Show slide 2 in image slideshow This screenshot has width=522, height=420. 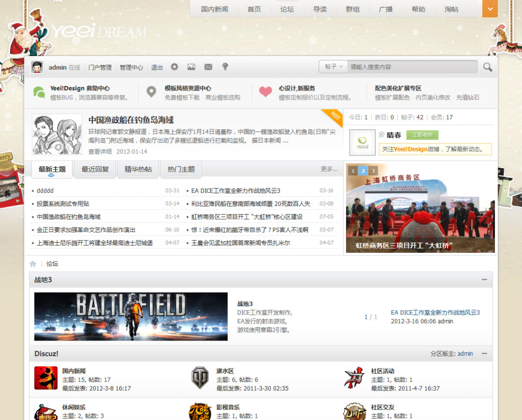[x=363, y=171]
